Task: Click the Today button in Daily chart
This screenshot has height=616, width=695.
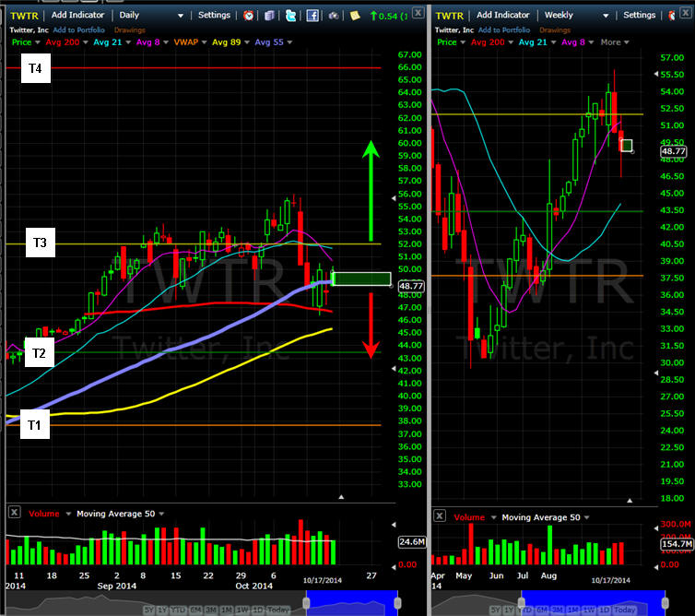Action: [278, 610]
